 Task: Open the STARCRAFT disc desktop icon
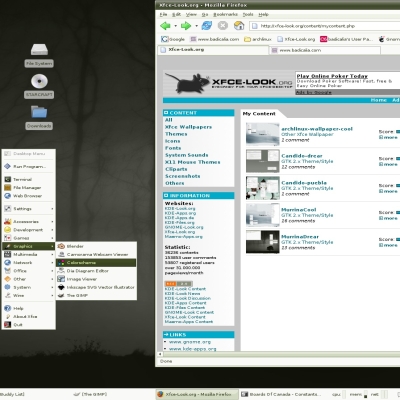tap(39, 86)
